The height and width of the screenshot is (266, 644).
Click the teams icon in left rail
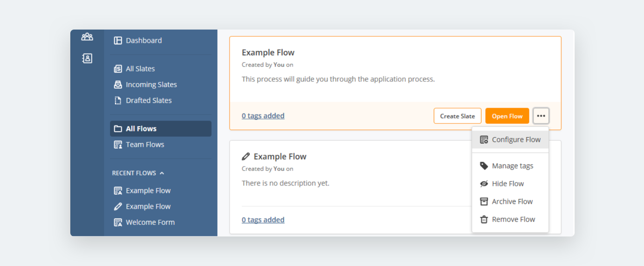click(87, 36)
